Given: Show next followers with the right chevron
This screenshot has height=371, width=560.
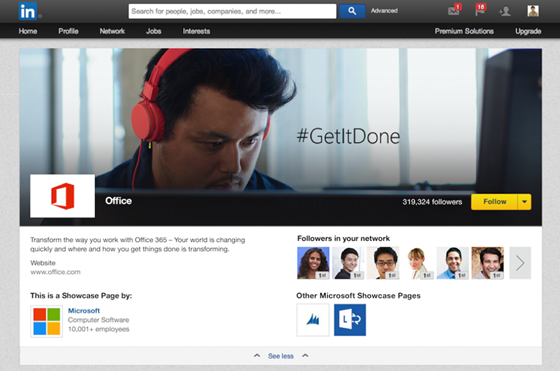Looking at the screenshot, I should pos(520,263).
